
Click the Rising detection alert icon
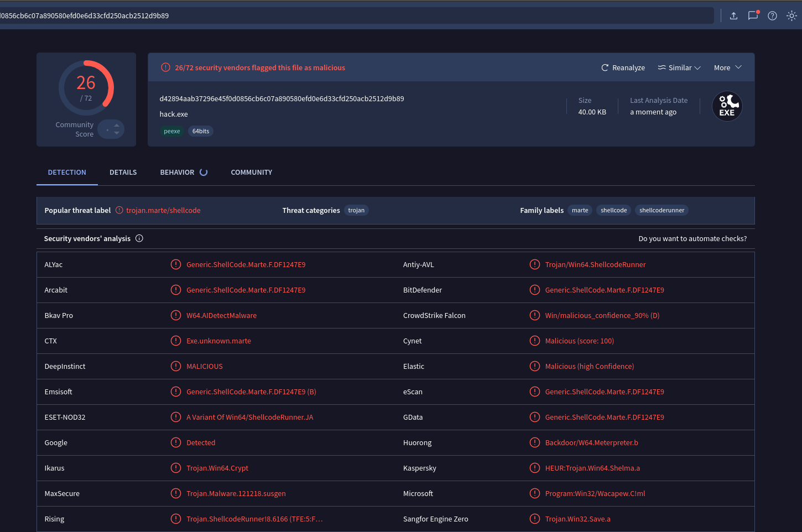pos(176,519)
